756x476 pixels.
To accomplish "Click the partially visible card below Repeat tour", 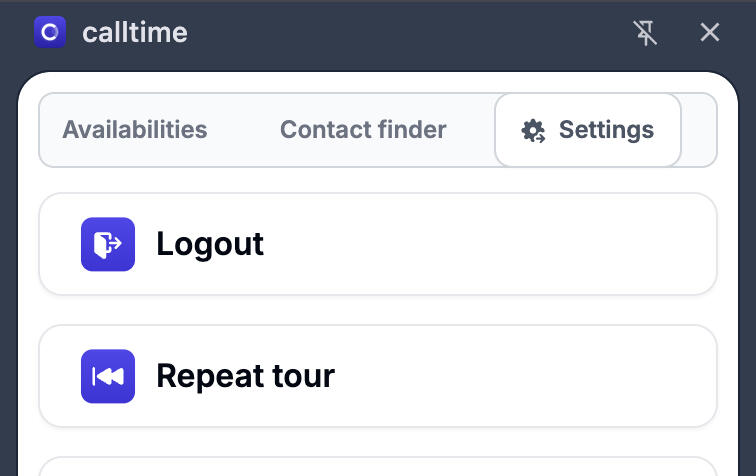I will [378, 467].
